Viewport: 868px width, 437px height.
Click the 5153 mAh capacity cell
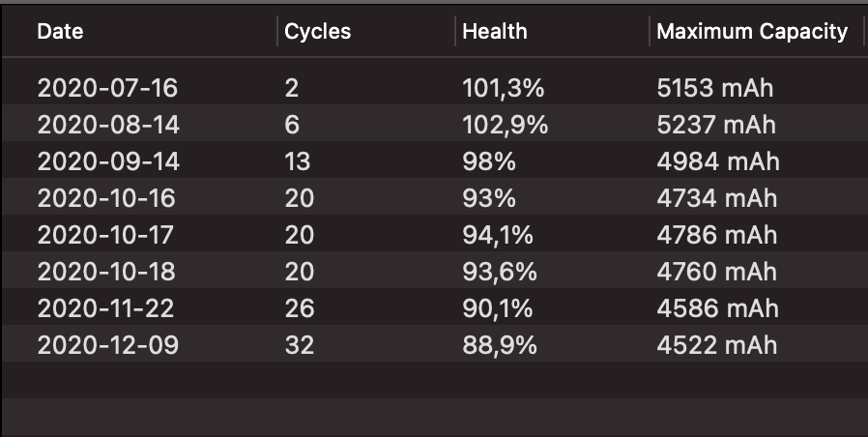click(714, 89)
